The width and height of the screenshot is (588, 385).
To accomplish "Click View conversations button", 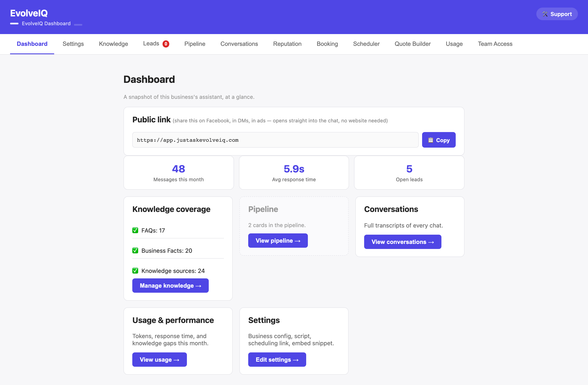I will (x=403, y=242).
